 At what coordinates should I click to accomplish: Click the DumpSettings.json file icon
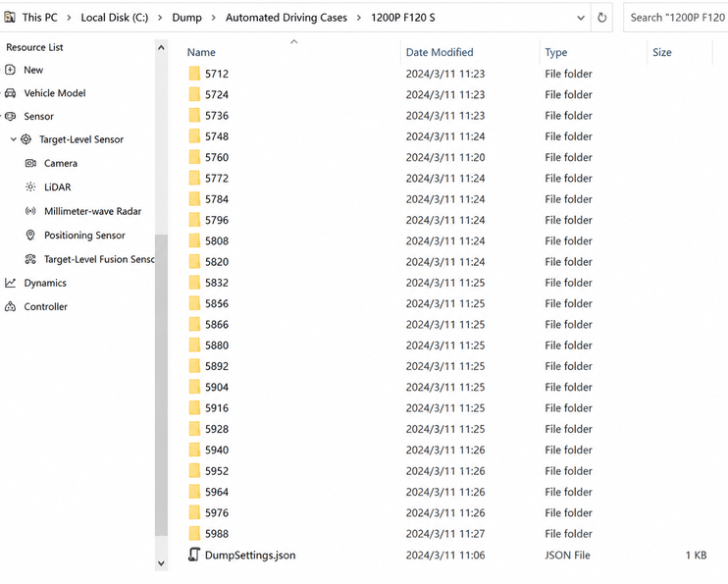[194, 555]
